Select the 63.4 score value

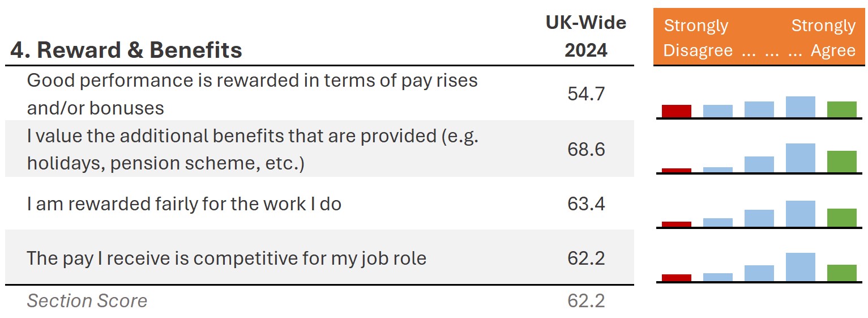(x=586, y=203)
